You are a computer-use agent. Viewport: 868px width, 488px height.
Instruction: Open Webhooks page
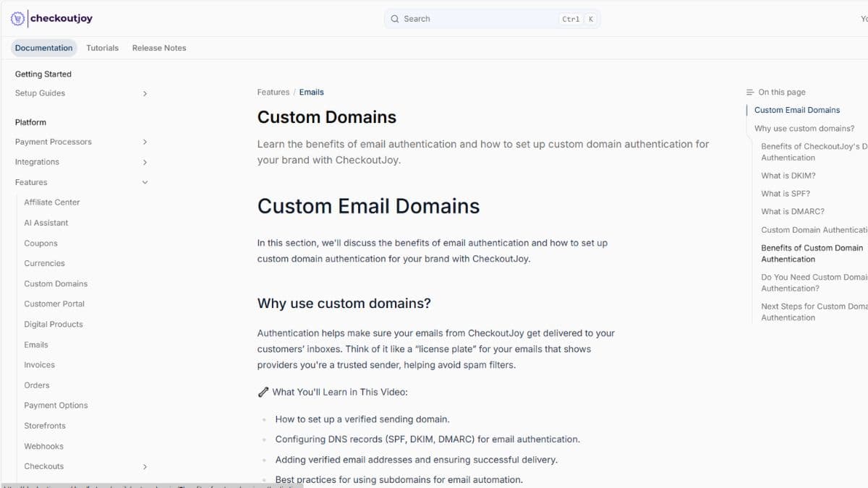pyautogui.click(x=43, y=446)
